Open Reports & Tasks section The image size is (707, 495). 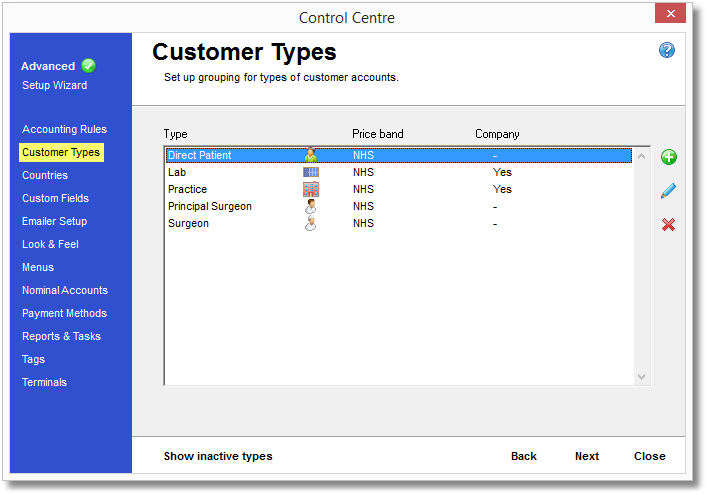click(x=61, y=336)
